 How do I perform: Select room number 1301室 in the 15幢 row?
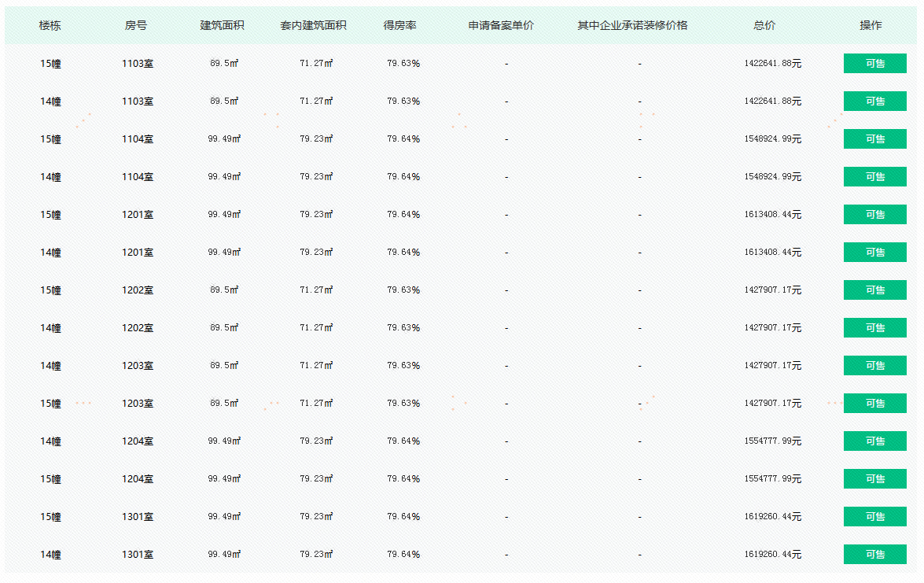[x=138, y=516]
